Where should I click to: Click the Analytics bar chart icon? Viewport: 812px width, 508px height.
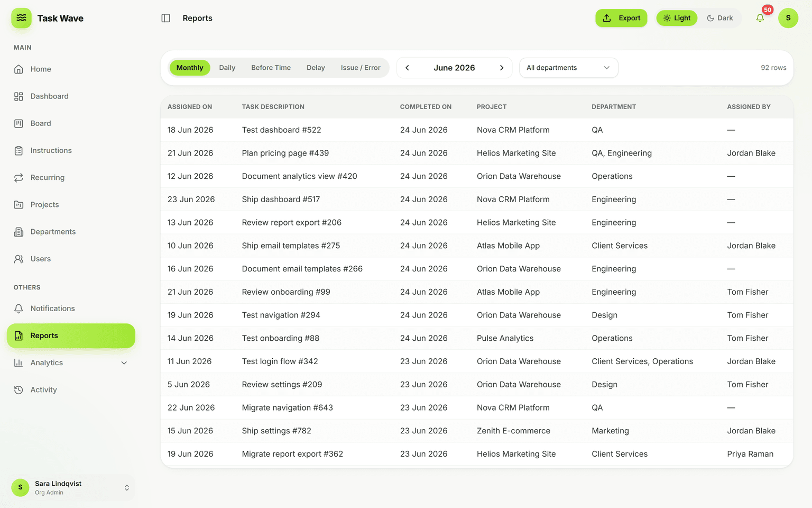tap(19, 362)
